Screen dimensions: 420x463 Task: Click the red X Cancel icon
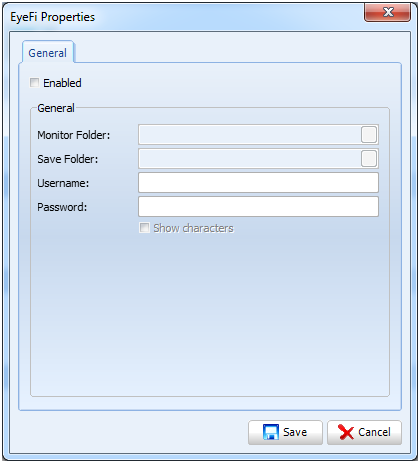click(x=346, y=432)
